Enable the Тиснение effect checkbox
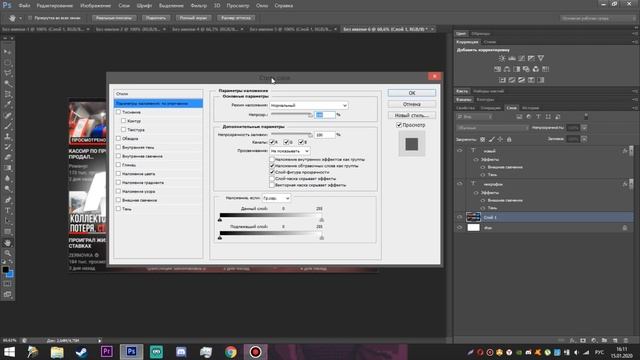Image resolution: width=640 pixels, height=360 pixels. tap(118, 112)
